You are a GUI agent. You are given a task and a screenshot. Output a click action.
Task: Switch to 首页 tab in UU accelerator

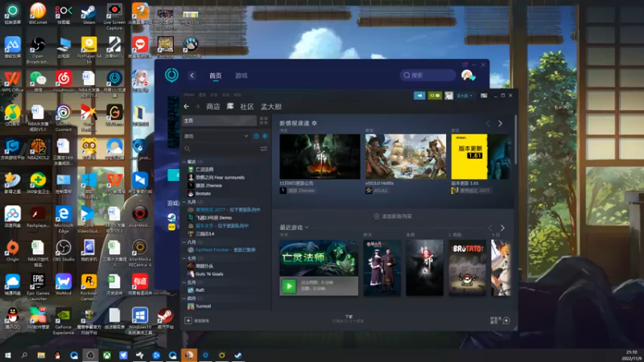coord(215,76)
